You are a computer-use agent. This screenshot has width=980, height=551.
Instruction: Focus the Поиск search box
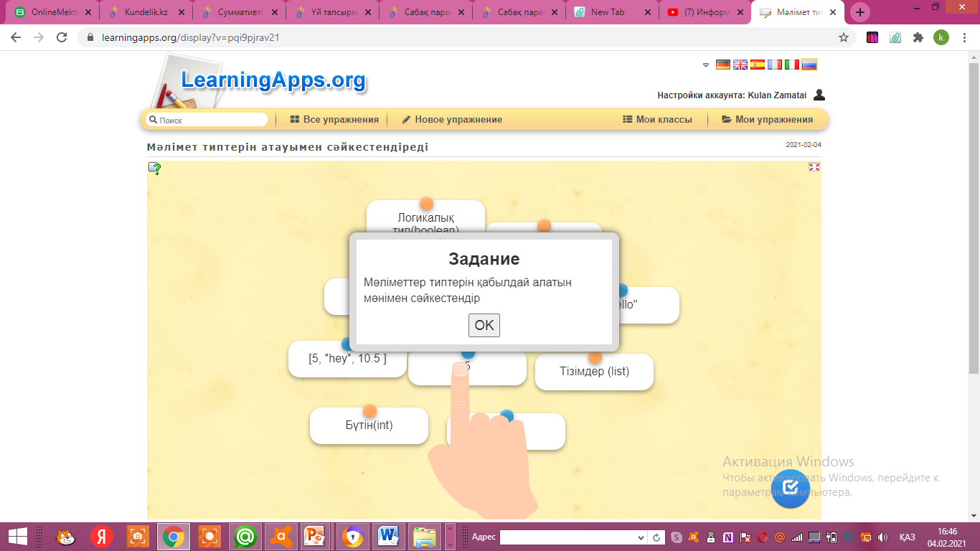tap(207, 120)
